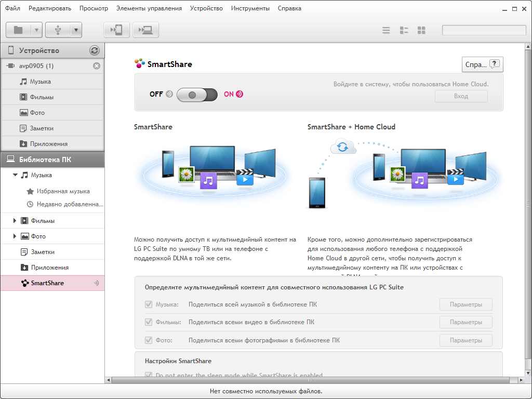Toggle the SmartShare OFF/ON switch
The image size is (532, 399).
[x=197, y=95]
